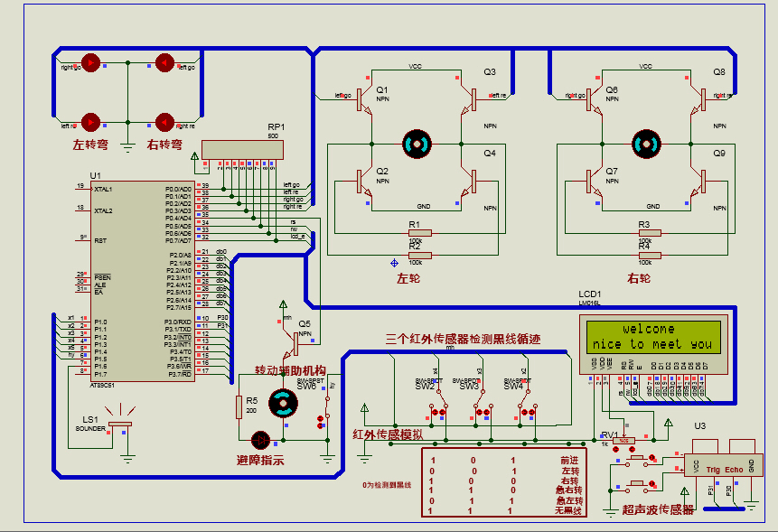The height and width of the screenshot is (532, 778).
Task: Click the right wheel motor symbol
Action: (x=646, y=145)
